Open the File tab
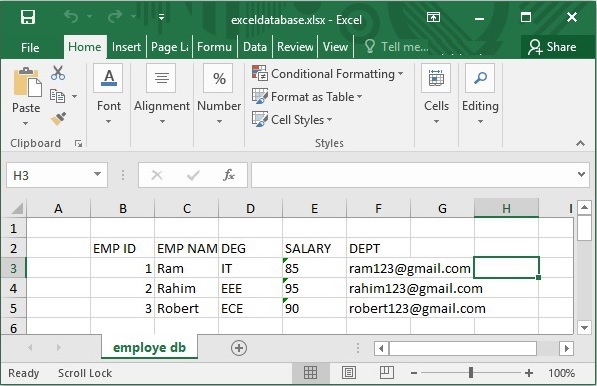 [30, 47]
